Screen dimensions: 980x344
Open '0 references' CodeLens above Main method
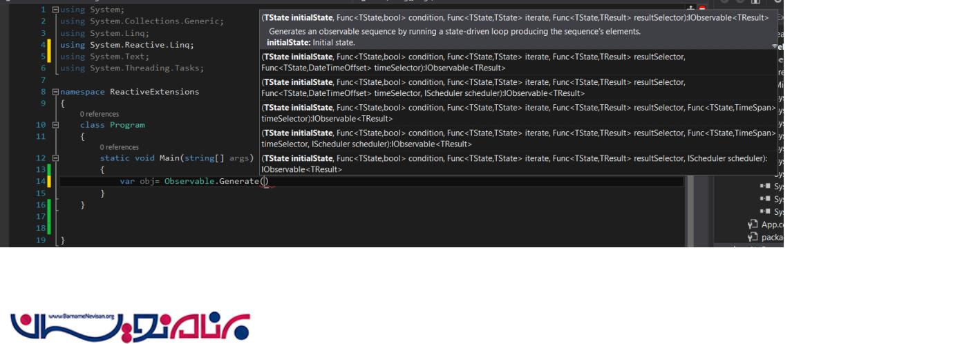coord(119,147)
